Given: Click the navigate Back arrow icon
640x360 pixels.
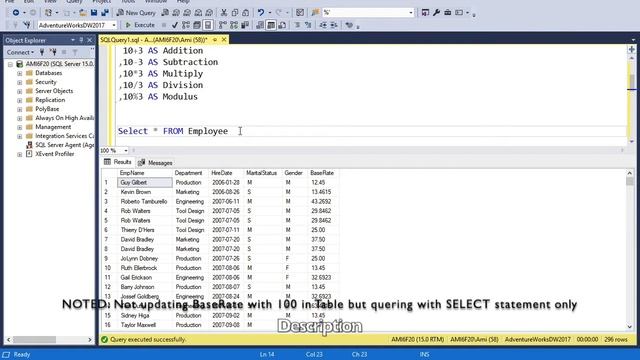Looking at the screenshot, I should coord(16,13).
